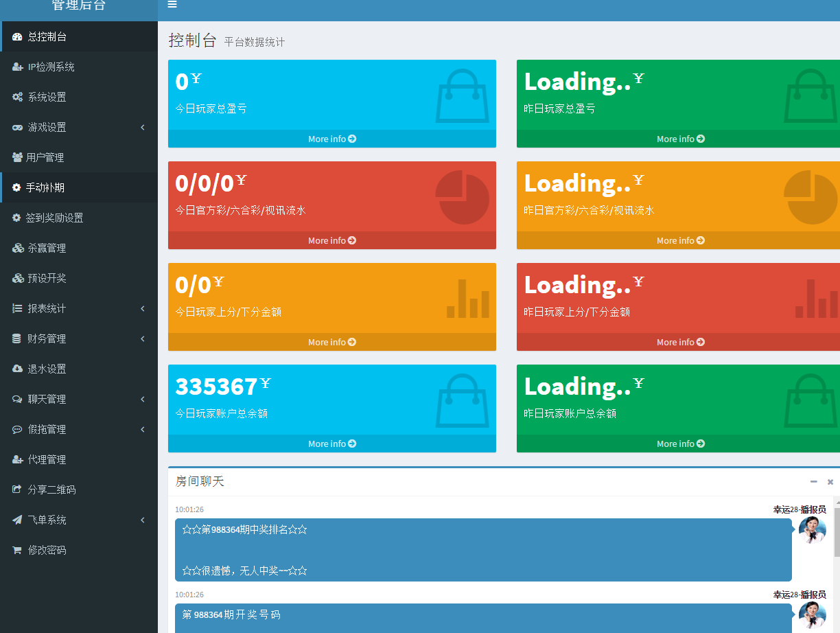The height and width of the screenshot is (633, 840).
Task: Expand the 报表统计 submenu chevron
Action: [x=143, y=309]
